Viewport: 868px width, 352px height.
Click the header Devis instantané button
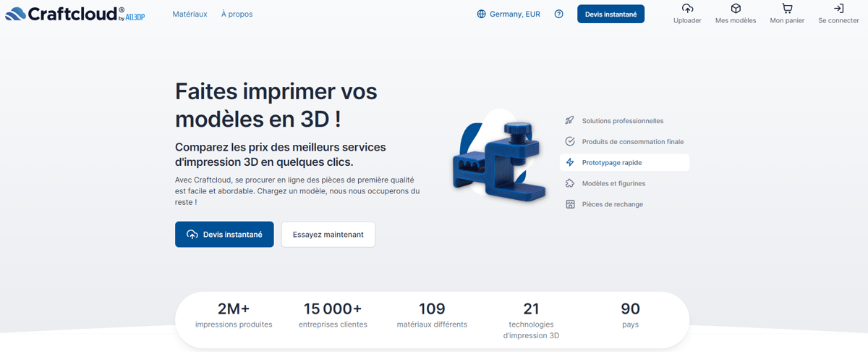coord(610,14)
